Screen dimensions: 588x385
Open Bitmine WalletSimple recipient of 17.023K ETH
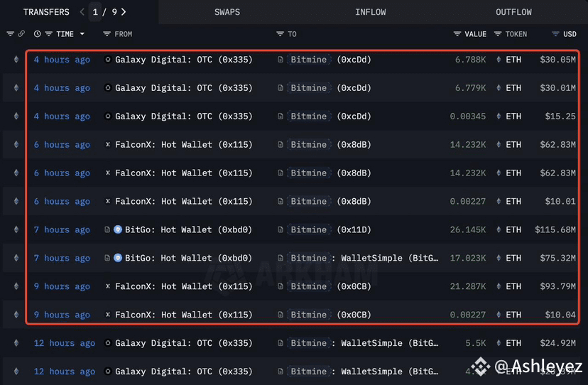(363, 258)
